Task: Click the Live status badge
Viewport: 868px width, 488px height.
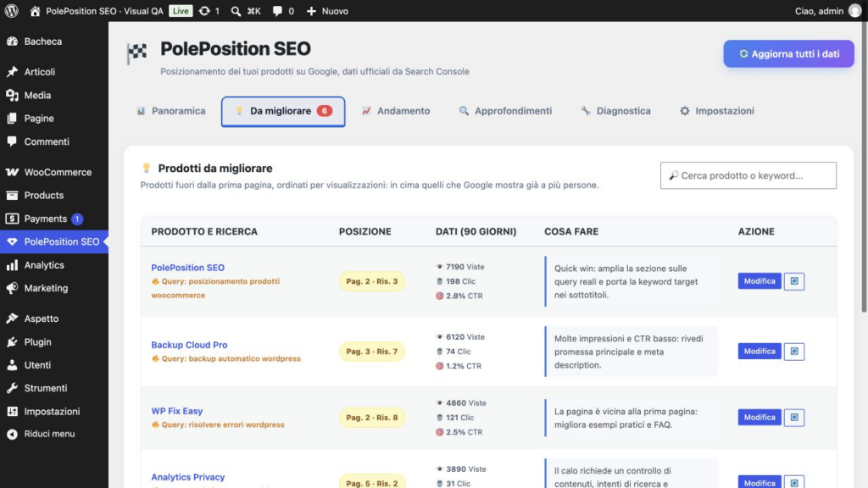Action: (x=181, y=11)
